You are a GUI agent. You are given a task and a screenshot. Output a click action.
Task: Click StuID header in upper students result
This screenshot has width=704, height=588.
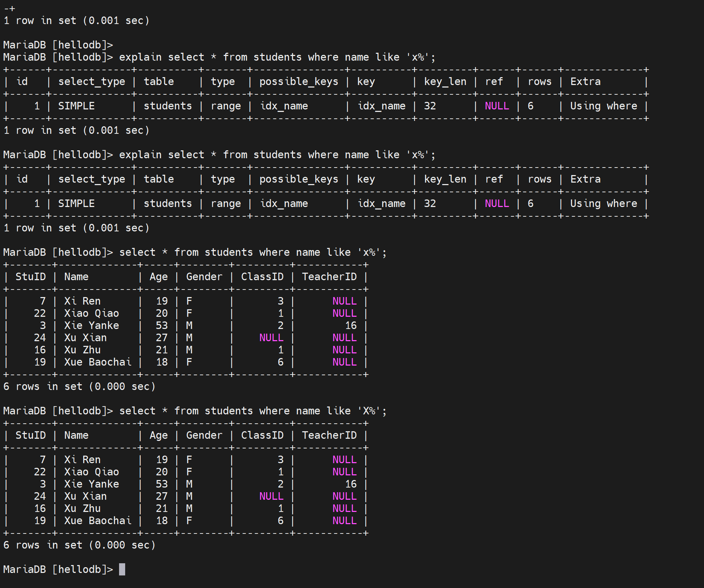30,277
